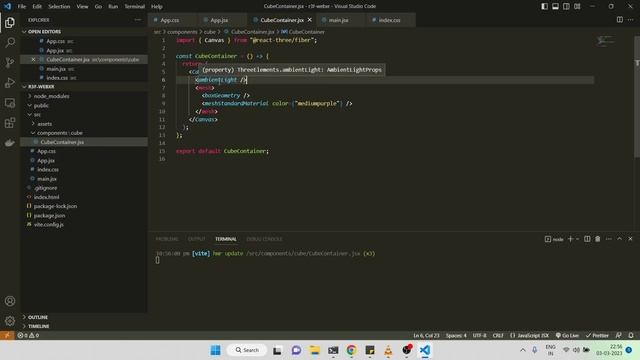Open the Terminal menu
640x360 pixels.
coord(134,6)
